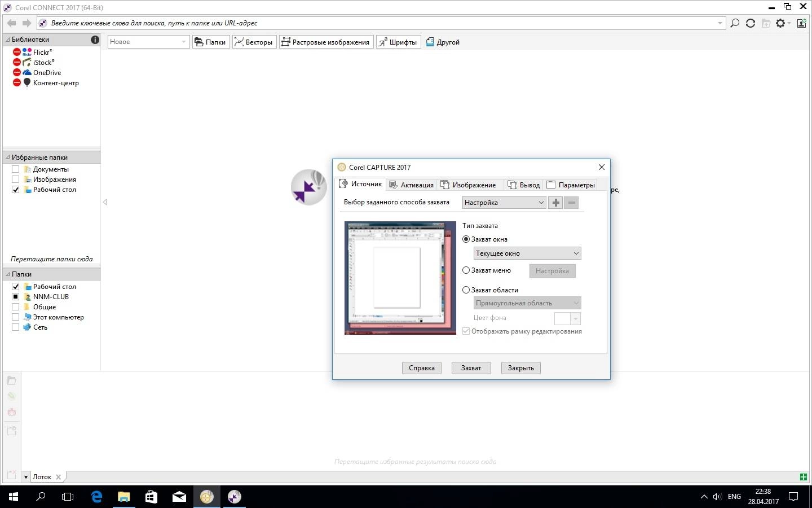Image resolution: width=812 pixels, height=508 pixels.
Task: Start search with the magnifier icon
Action: point(735,23)
